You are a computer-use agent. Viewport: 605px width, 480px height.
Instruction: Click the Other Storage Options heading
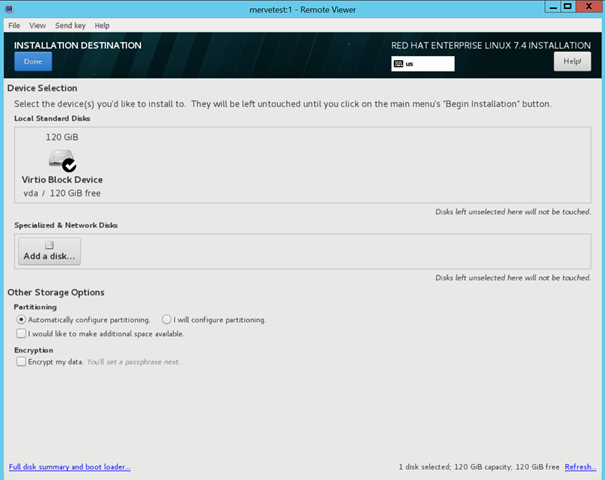[56, 292]
